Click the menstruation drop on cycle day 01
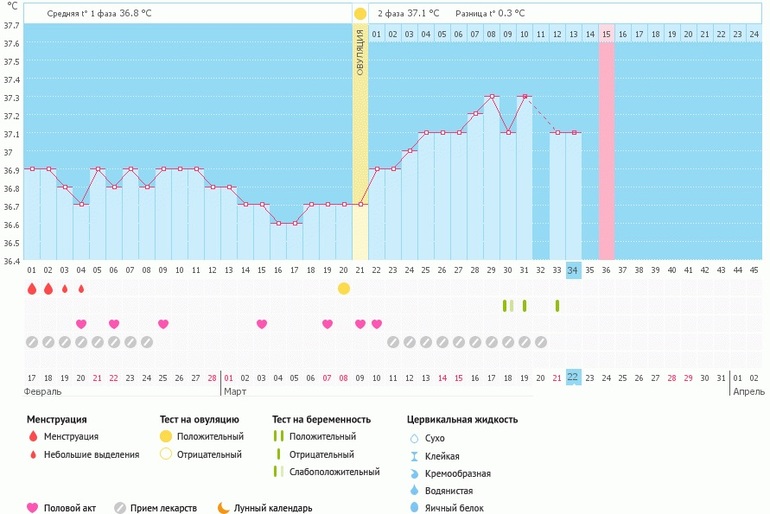Image resolution: width=770 pixels, height=514 pixels. click(32, 289)
